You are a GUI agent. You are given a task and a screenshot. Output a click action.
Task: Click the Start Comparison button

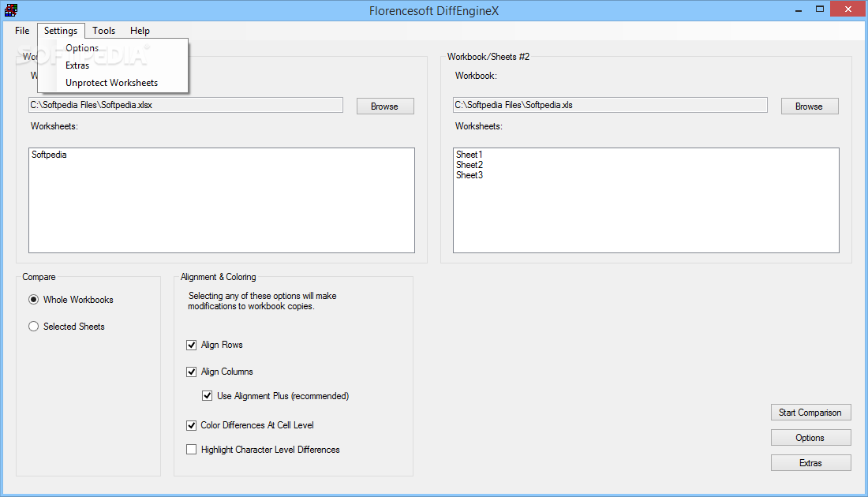[810, 413]
